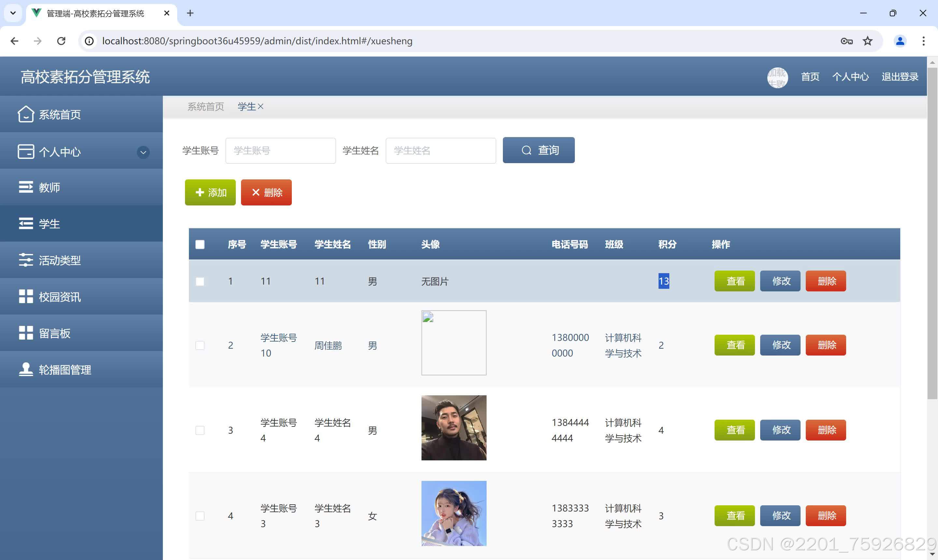
Task: Click the home icon beside 系统首页
Action: (26, 114)
